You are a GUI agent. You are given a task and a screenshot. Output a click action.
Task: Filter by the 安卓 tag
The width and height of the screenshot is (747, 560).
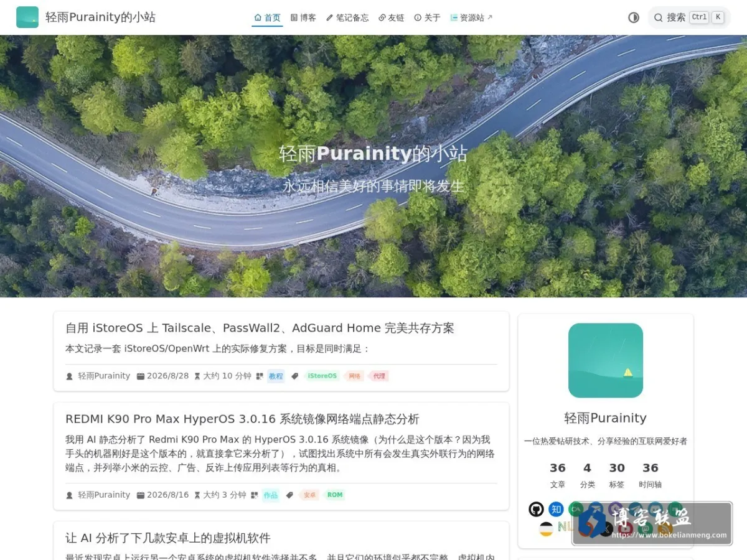[309, 495]
